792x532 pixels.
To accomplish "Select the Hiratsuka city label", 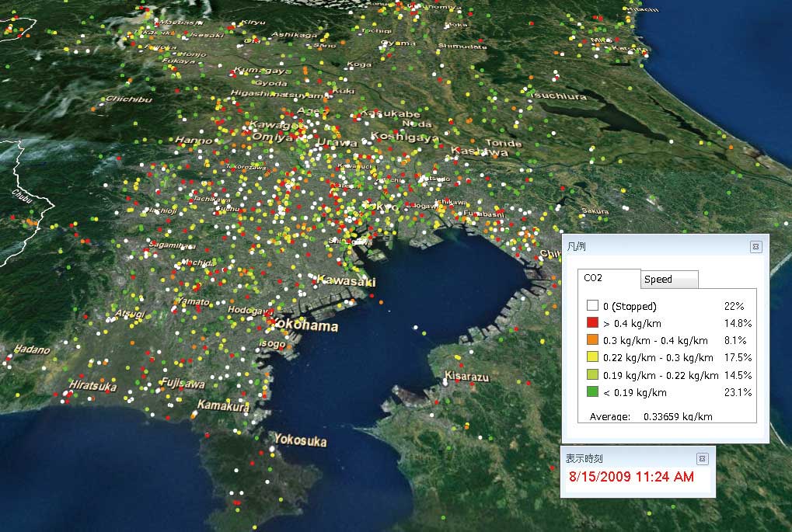I will 92,386.
